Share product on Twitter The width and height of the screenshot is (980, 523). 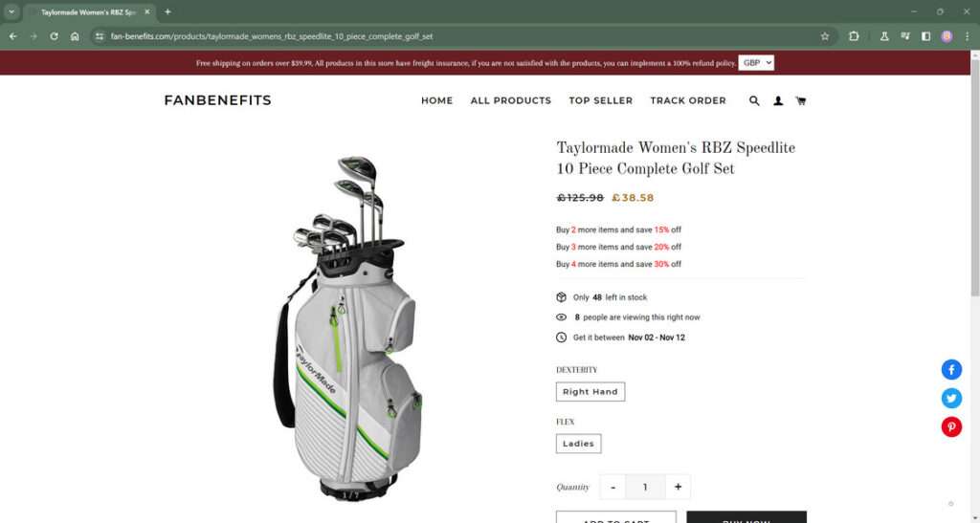951,398
